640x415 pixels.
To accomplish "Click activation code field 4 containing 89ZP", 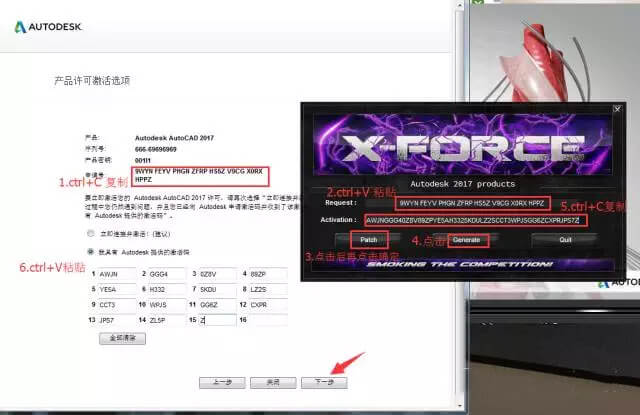I will tap(268, 274).
